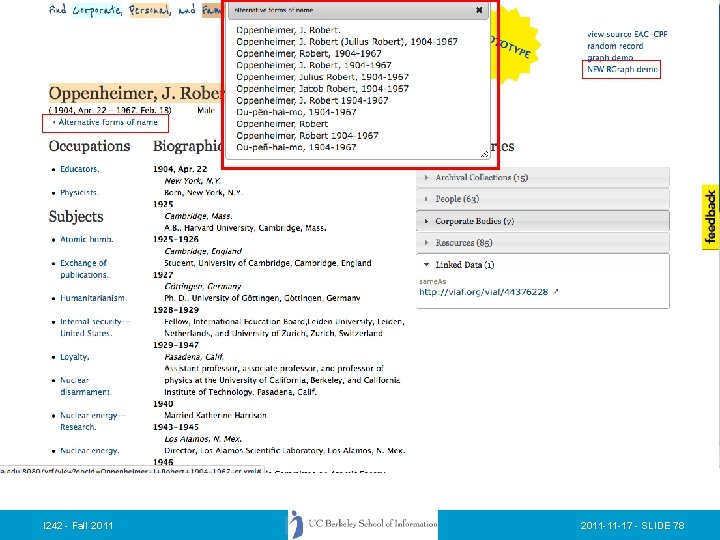Expand the People (63) section
The height and width of the screenshot is (540, 720).
coord(543,199)
